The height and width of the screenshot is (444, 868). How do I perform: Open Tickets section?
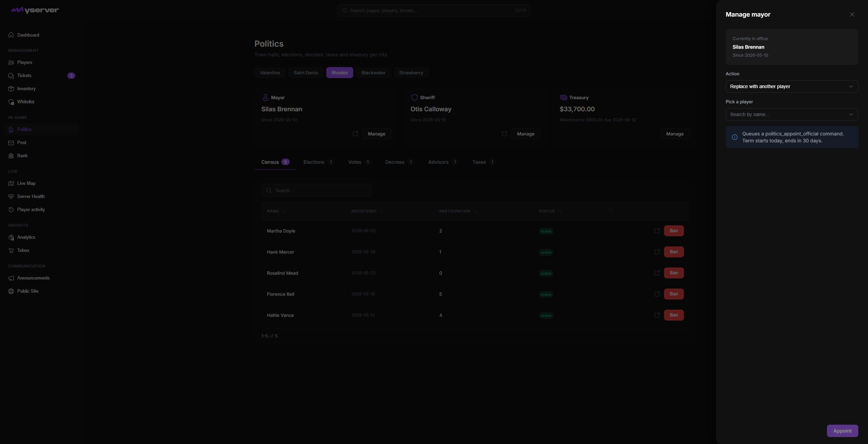click(41, 76)
